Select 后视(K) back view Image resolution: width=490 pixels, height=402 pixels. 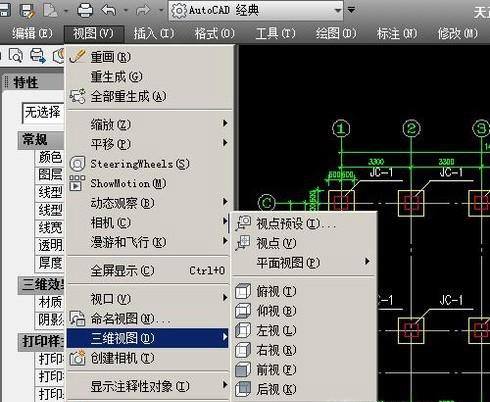click(x=304, y=389)
